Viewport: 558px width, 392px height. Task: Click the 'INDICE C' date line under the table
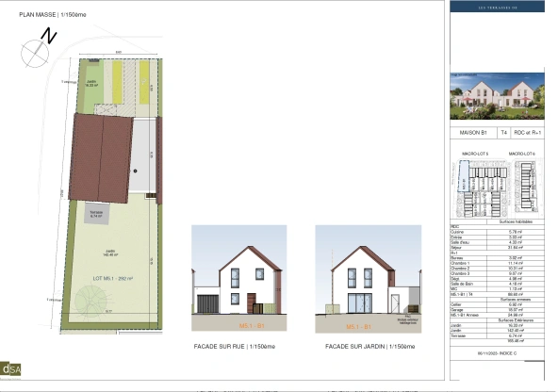click(x=497, y=353)
